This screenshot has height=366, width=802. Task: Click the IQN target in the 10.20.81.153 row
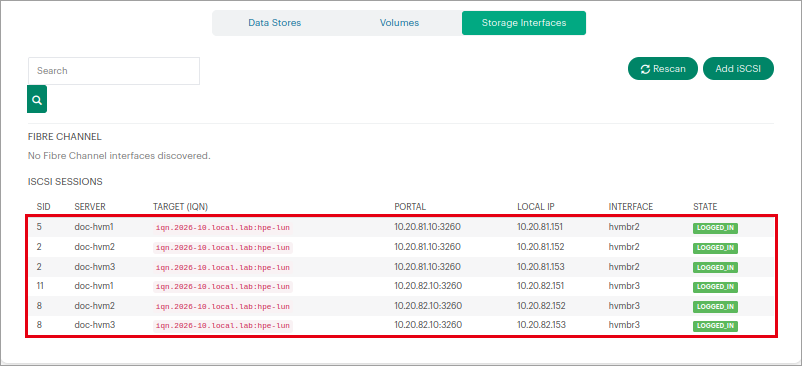pyautogui.click(x=223, y=267)
